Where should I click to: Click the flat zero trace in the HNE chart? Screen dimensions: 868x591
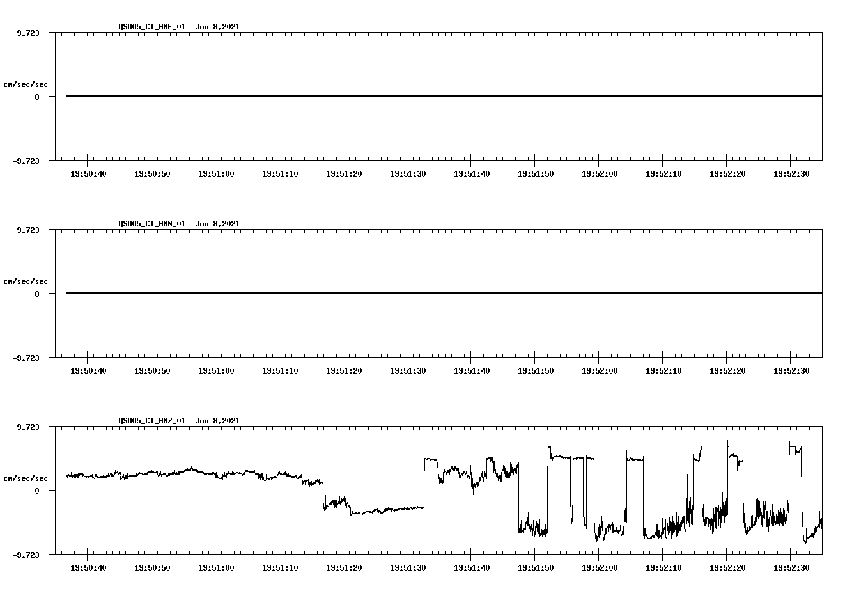coord(444,96)
